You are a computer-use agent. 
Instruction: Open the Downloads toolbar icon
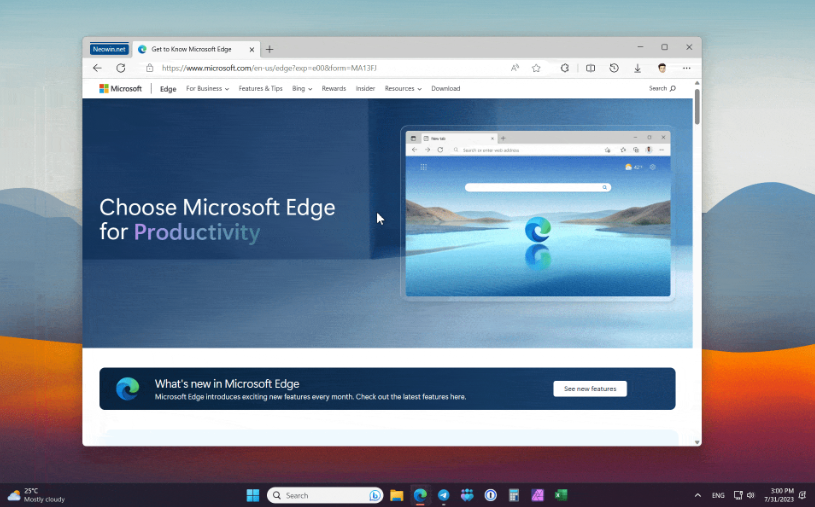[x=637, y=68]
